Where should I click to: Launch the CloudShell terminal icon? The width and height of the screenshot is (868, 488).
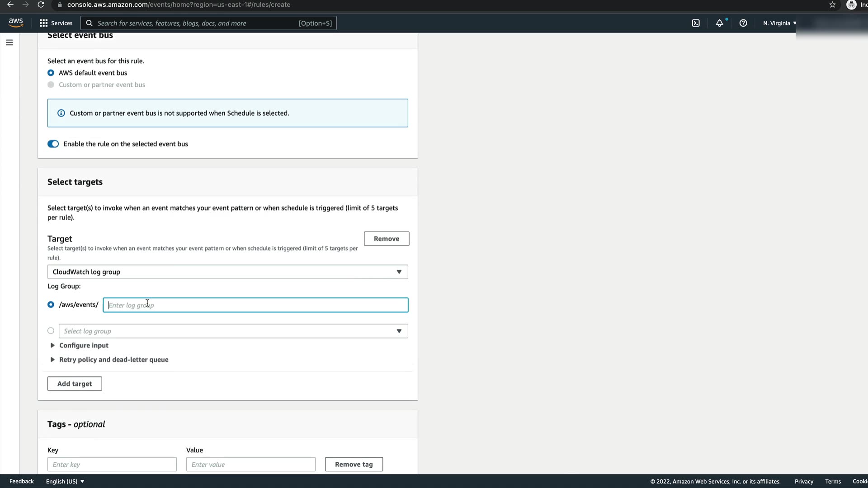click(696, 23)
